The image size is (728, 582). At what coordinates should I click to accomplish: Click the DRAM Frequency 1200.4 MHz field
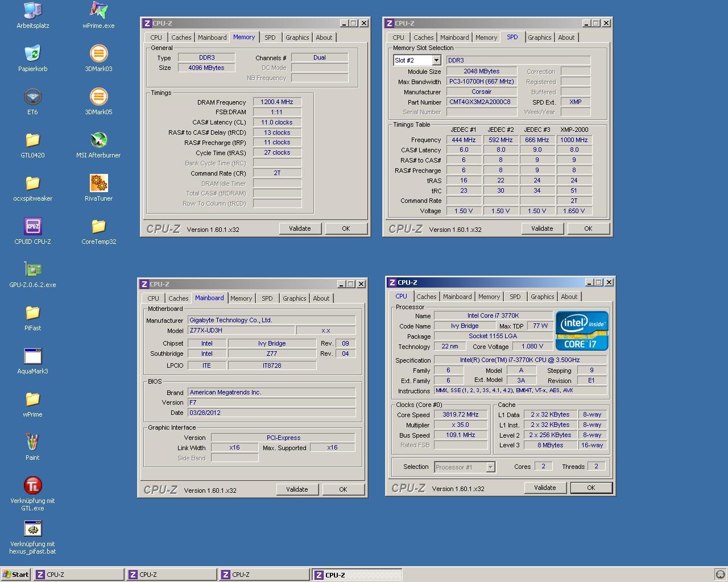[277, 102]
